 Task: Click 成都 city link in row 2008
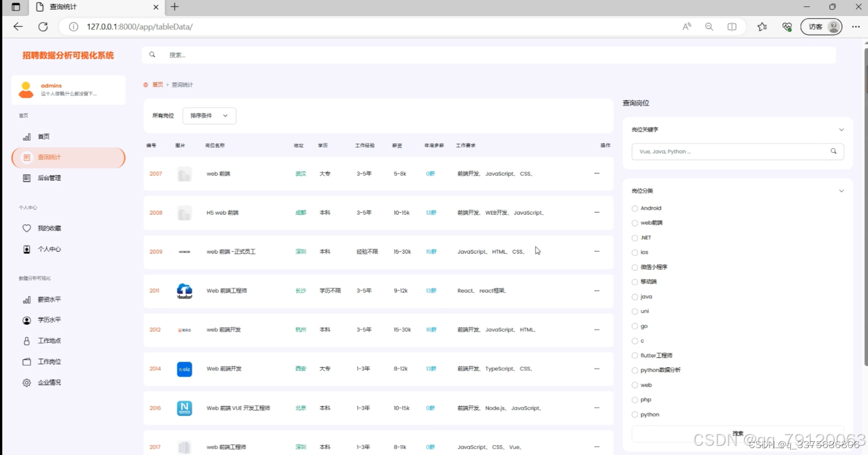pos(300,213)
